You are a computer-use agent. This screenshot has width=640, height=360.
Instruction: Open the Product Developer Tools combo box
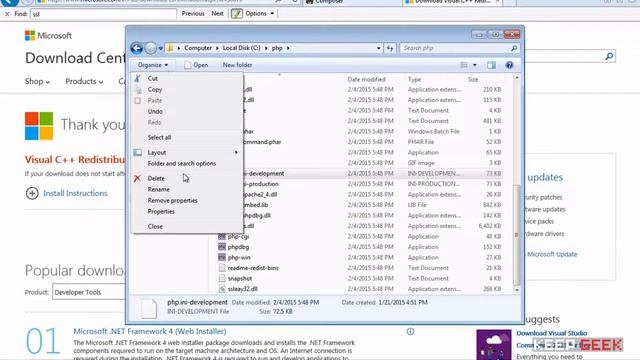[x=89, y=292]
